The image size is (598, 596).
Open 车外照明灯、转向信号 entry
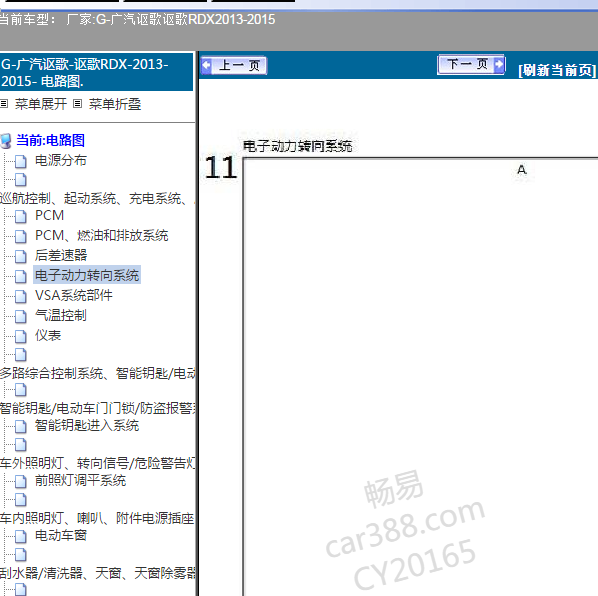[98, 463]
